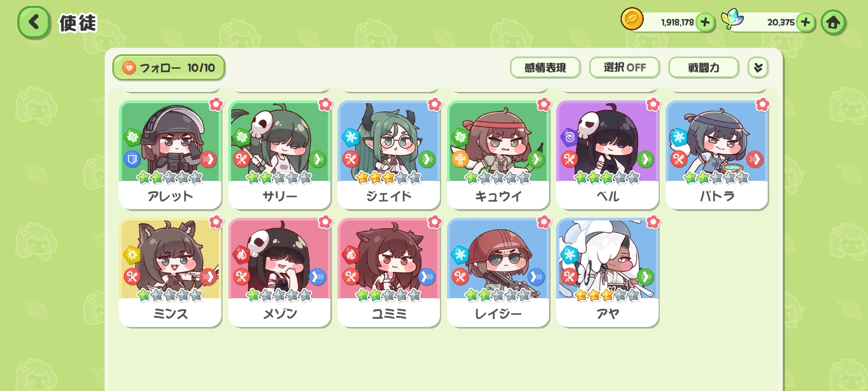This screenshot has height=391, width=868.
Task: Select the ベル character card
Action: [608, 155]
